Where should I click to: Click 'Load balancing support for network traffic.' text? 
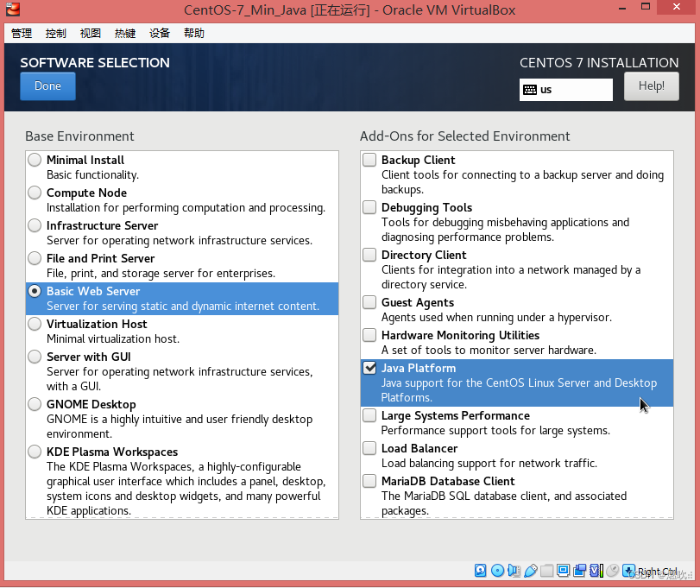[x=489, y=464]
